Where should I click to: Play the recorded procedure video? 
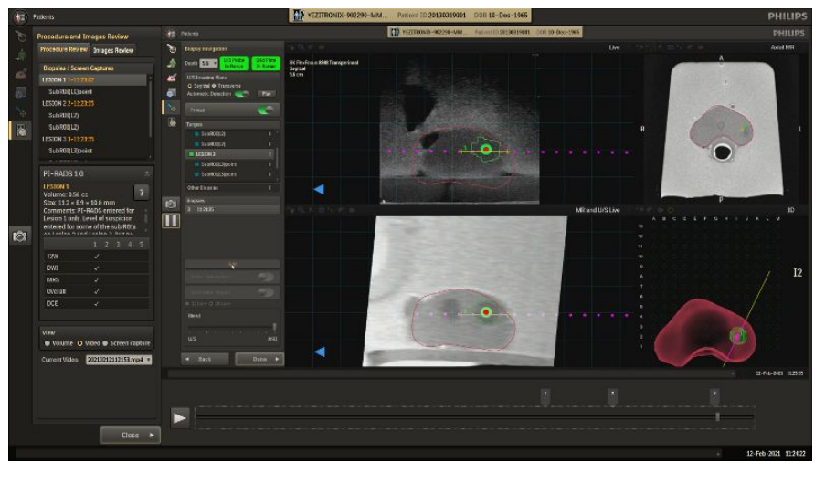[x=180, y=418]
